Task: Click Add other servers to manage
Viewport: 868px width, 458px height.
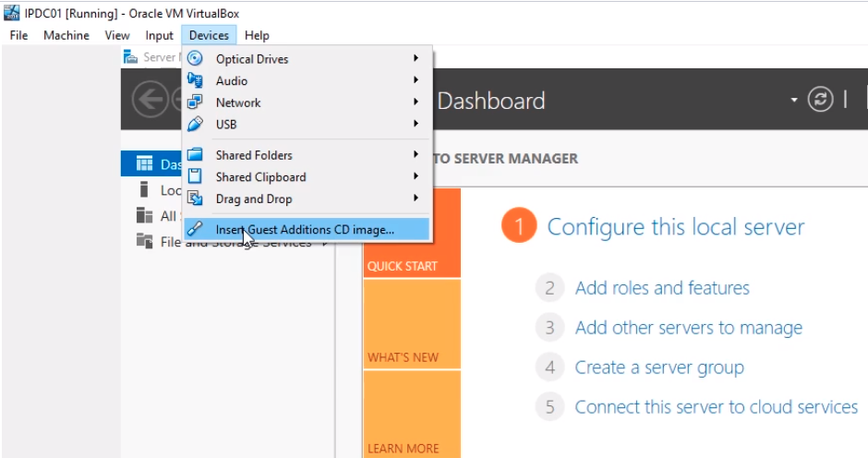Action: [x=689, y=328]
